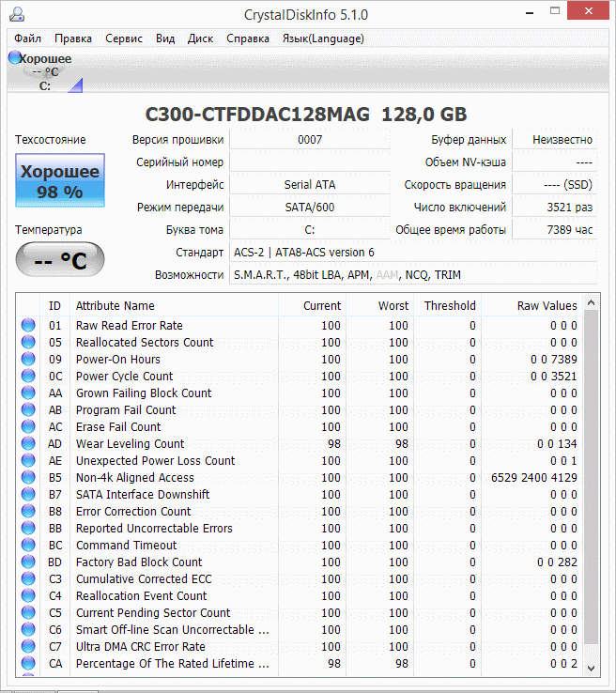Click the status orb for Non-4k Aligned Access
616x693 pixels.
coord(28,477)
